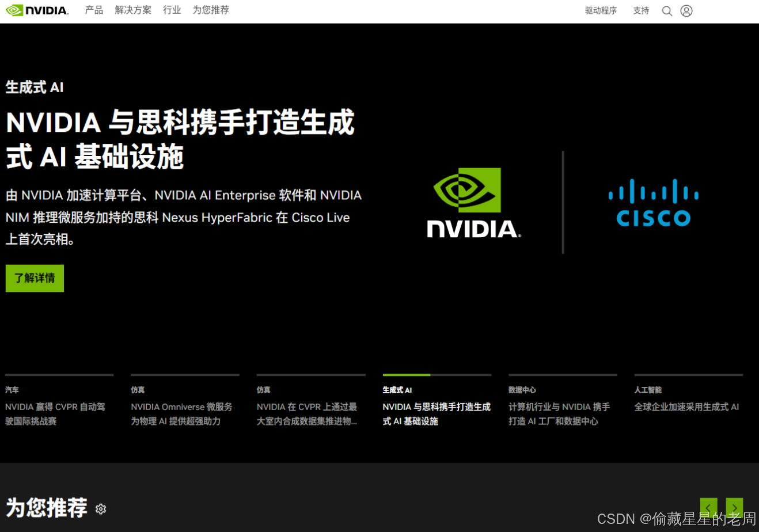Click the left carousel arrow
This screenshot has height=532, width=759.
(x=709, y=507)
